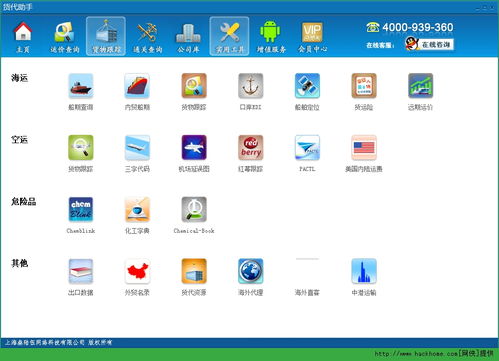Open 内贸船期 domestic ship schedule icon
499x361 pixels.
(137, 86)
